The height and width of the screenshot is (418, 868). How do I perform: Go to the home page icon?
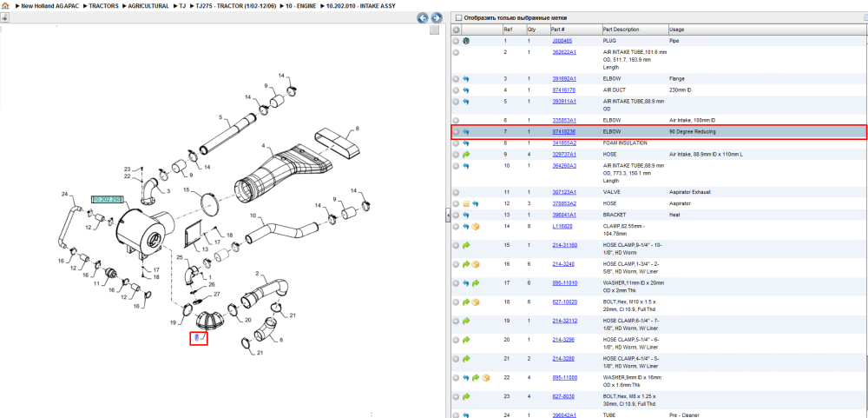click(x=5, y=5)
